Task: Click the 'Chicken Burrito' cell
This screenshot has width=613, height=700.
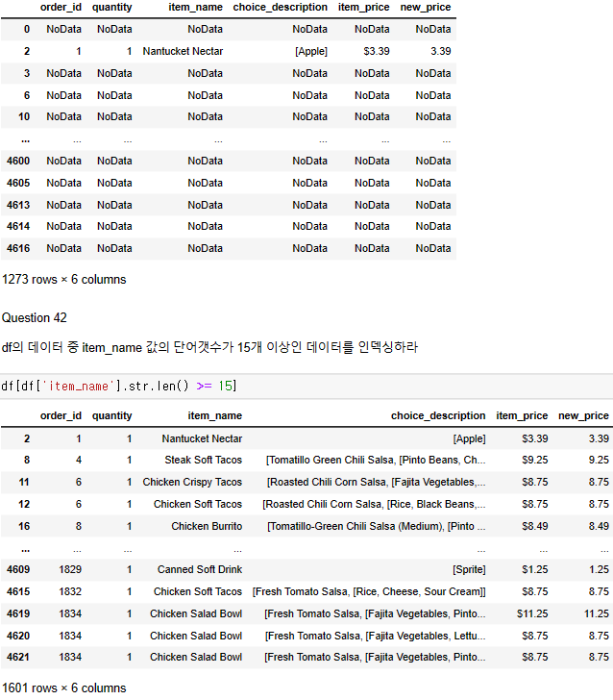Action: tap(207, 526)
